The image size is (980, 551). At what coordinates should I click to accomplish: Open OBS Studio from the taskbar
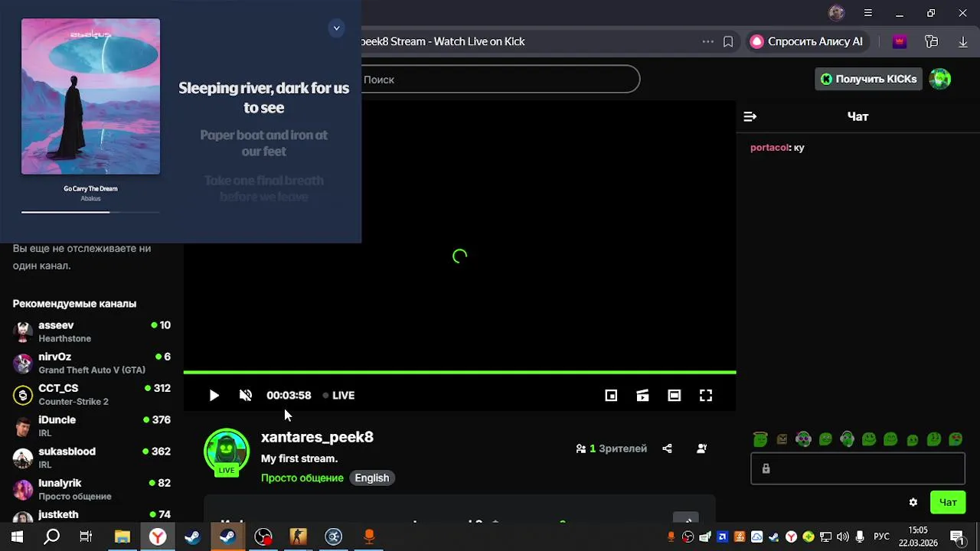point(263,537)
